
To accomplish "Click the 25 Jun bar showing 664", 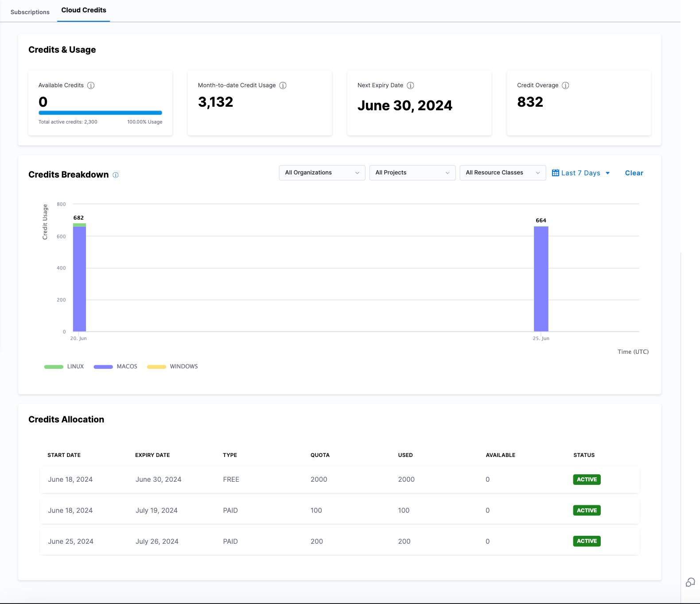I will point(541,279).
